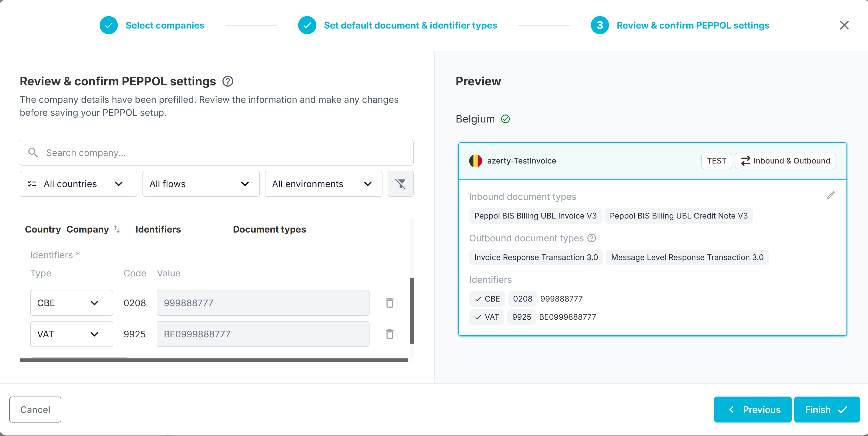This screenshot has height=436, width=868.
Task: Click the clear filters funnel icon
Action: (x=400, y=184)
